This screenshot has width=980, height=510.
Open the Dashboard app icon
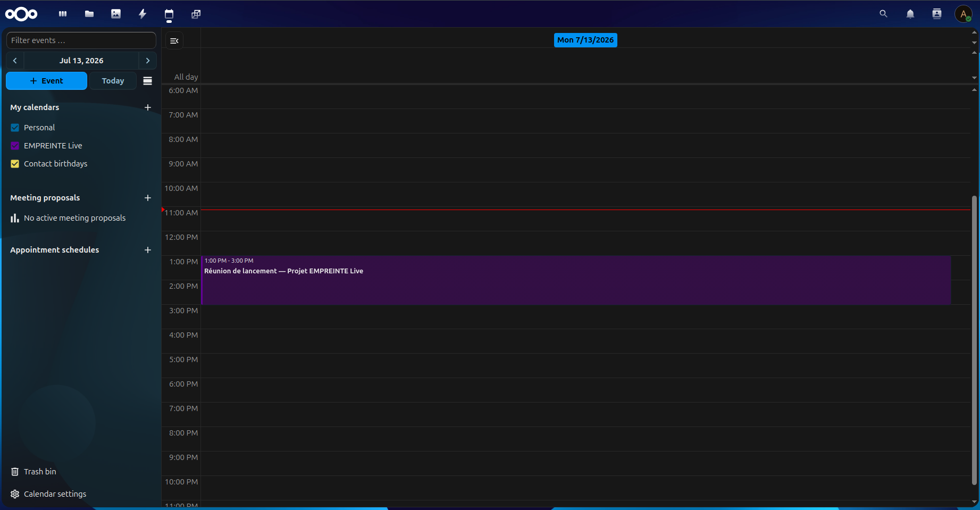[x=63, y=14]
